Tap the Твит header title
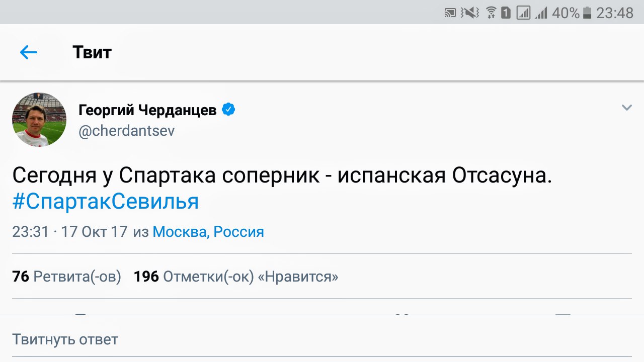 (x=92, y=52)
